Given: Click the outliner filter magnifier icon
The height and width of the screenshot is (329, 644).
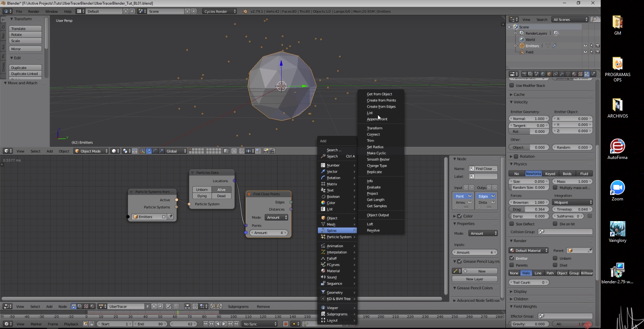Looking at the screenshot, I should tap(594, 19).
